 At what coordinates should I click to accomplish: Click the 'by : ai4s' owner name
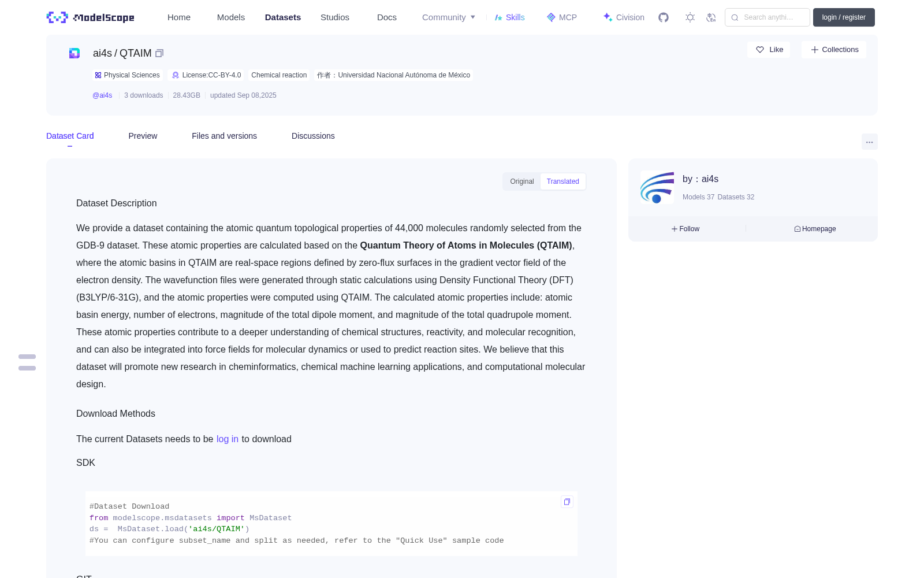coord(701,179)
